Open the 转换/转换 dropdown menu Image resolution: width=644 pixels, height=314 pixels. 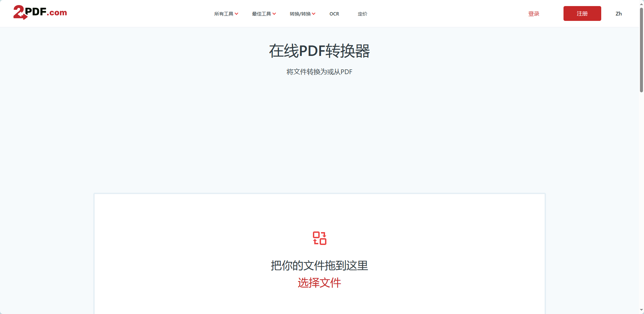tap(302, 14)
